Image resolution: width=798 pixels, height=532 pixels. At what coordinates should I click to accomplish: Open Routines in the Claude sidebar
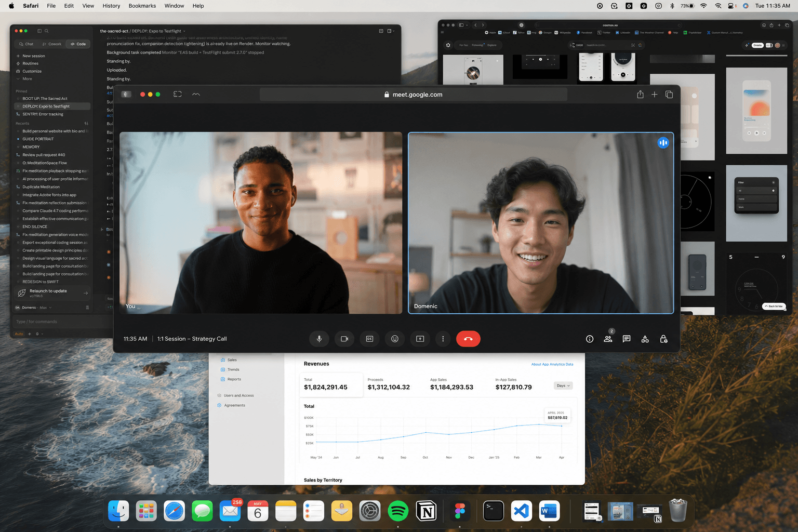(27, 63)
